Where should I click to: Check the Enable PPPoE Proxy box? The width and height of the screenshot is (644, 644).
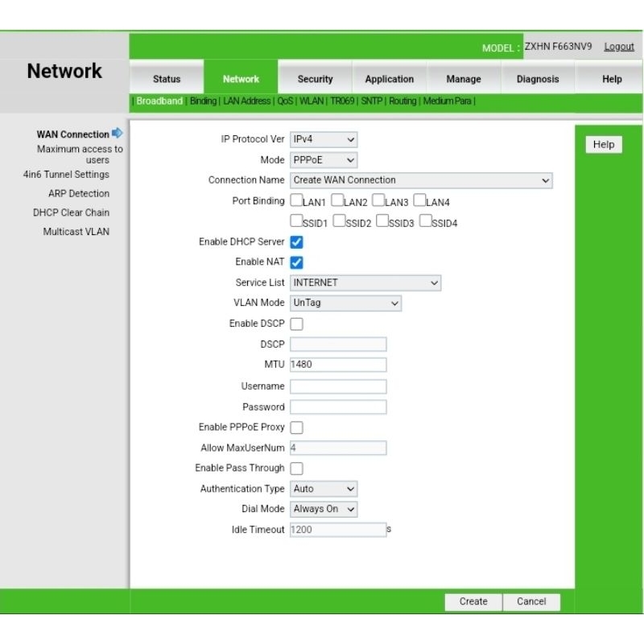(296, 427)
